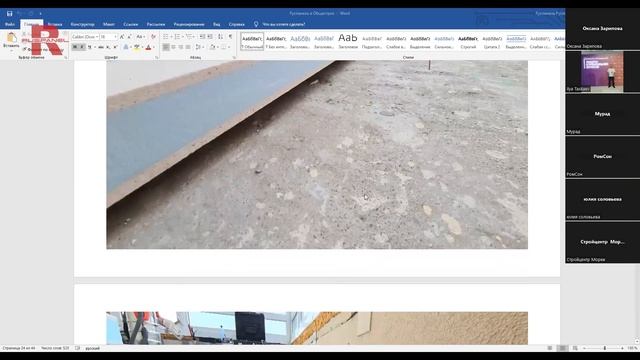This screenshot has width=640, height=360.
Task: Toggle underline formatting
Action: coord(89,47)
